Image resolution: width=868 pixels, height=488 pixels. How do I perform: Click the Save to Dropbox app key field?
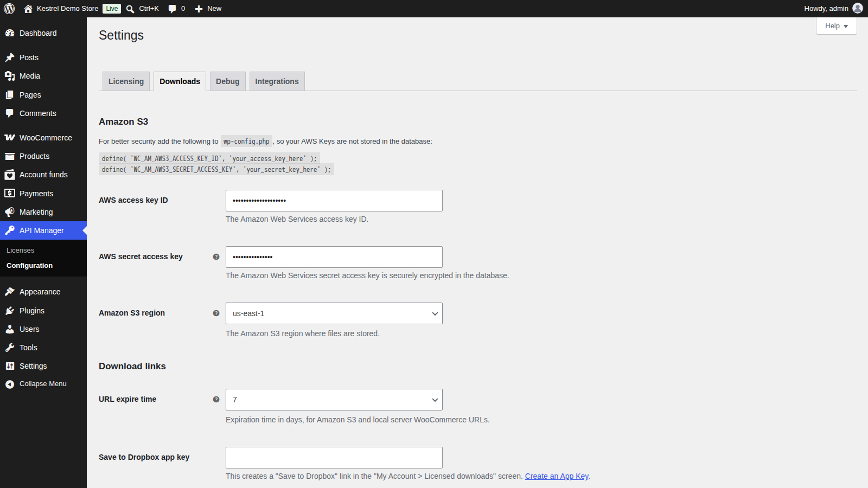tap(334, 458)
